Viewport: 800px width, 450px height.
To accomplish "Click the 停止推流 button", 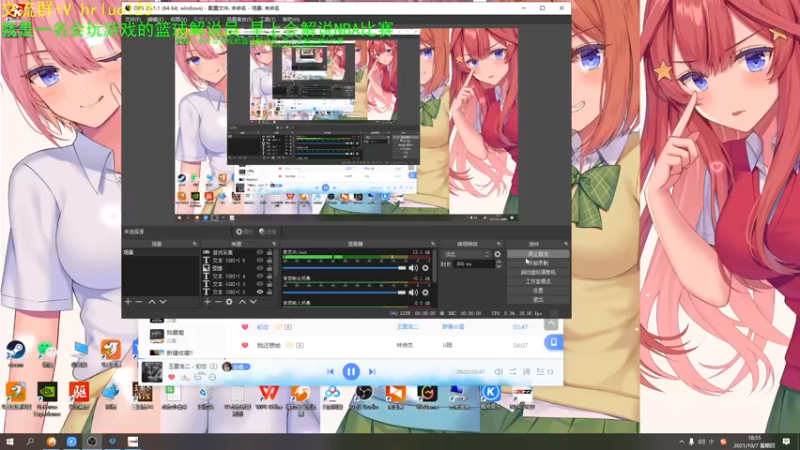I will point(538,254).
